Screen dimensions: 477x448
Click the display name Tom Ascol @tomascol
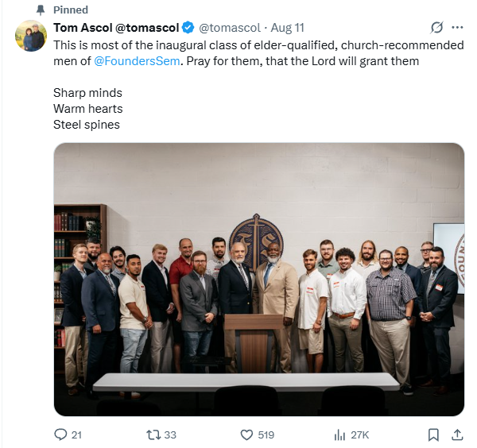116,28
